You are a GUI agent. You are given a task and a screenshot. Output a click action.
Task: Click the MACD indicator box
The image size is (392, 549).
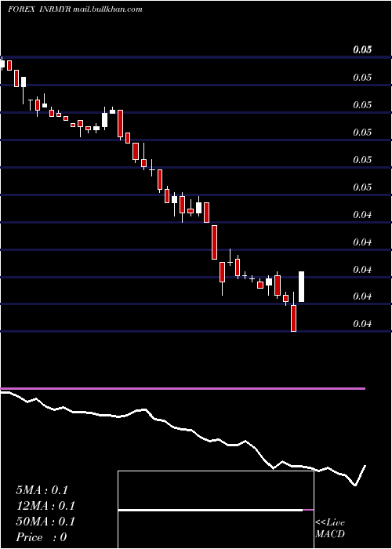coord(216,510)
